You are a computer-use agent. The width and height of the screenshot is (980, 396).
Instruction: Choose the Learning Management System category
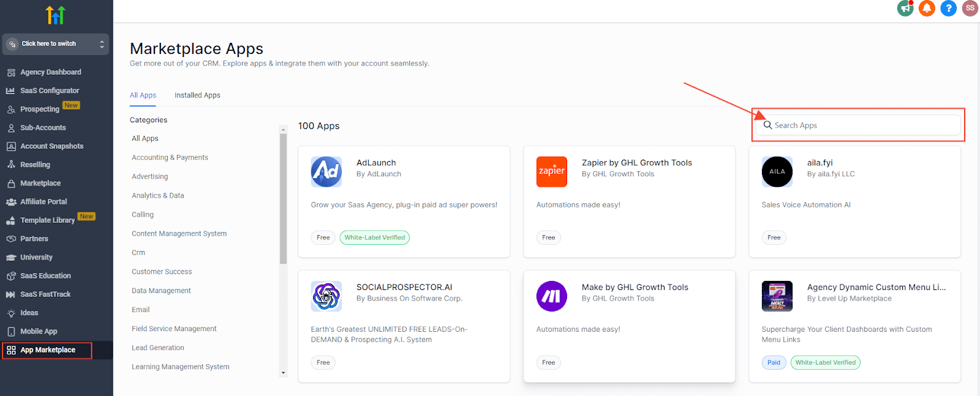tap(181, 367)
